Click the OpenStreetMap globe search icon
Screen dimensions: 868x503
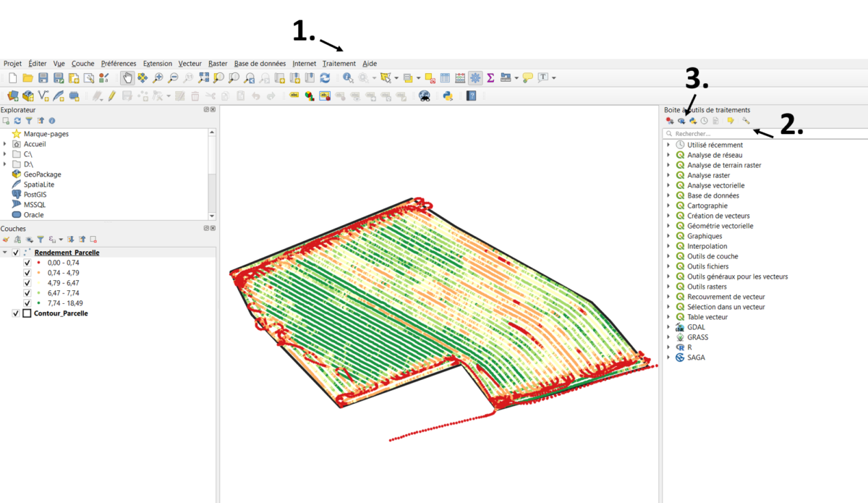pos(425,96)
